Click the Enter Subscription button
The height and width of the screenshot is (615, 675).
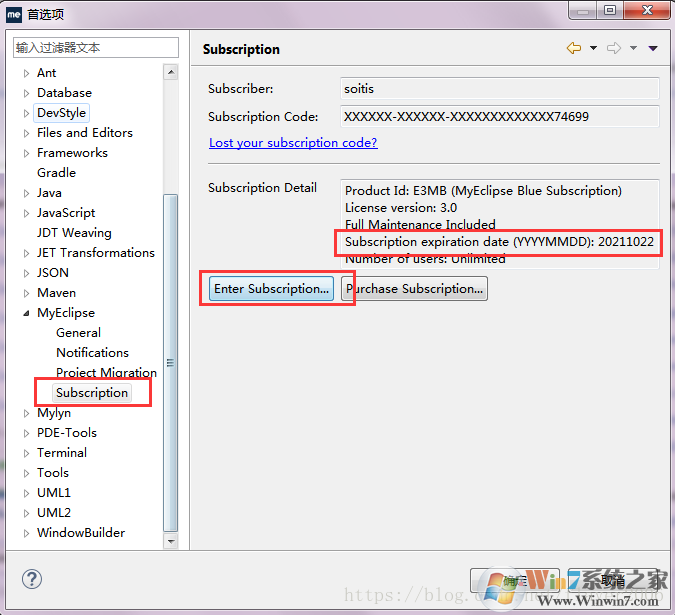(271, 288)
